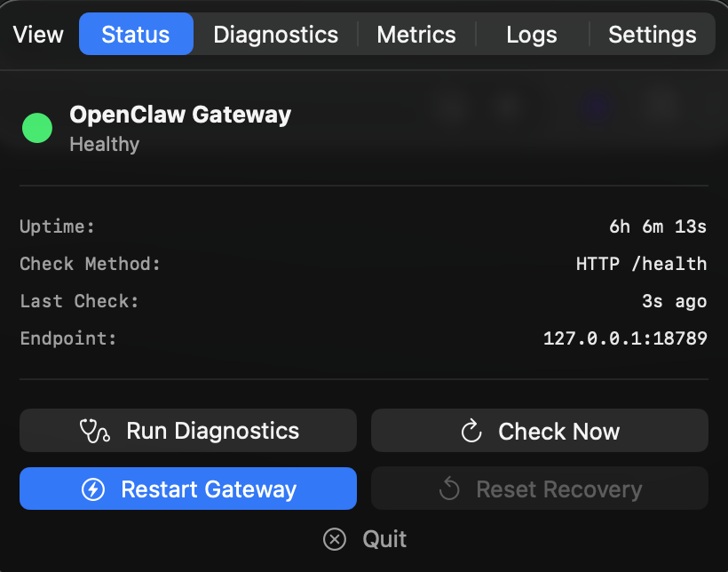The width and height of the screenshot is (728, 572).
Task: Open the Settings tab
Action: click(652, 34)
